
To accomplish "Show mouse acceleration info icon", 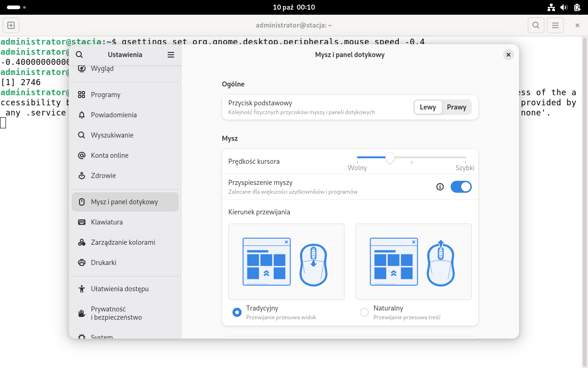I will 440,187.
